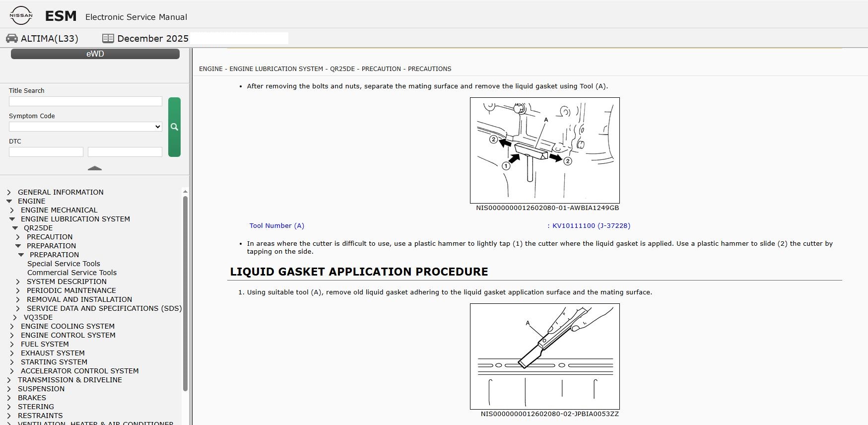This screenshot has height=425, width=868.
Task: Click tool number KV10111100 (J-37228)
Action: click(x=591, y=225)
